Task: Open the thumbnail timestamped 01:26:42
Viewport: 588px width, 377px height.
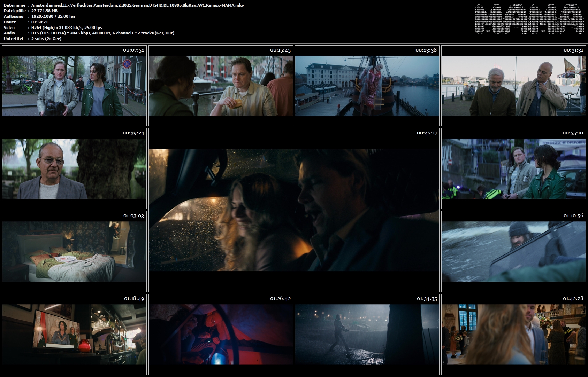Action: click(x=221, y=334)
